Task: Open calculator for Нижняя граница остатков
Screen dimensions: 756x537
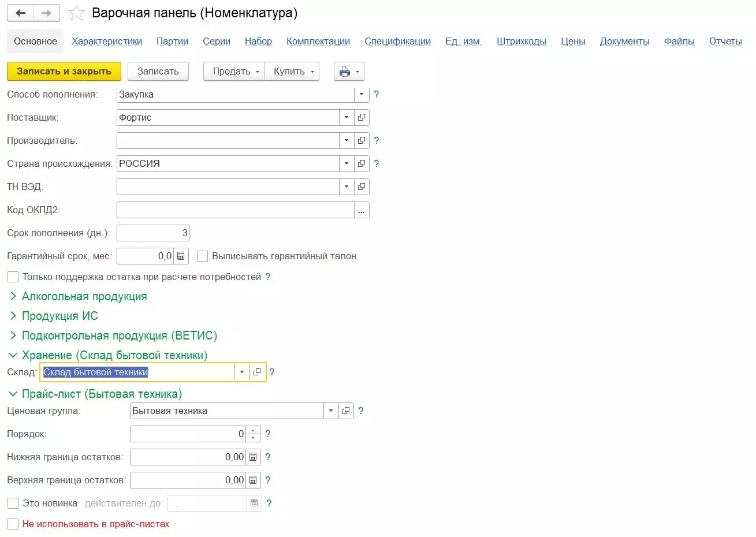Action: (x=253, y=457)
